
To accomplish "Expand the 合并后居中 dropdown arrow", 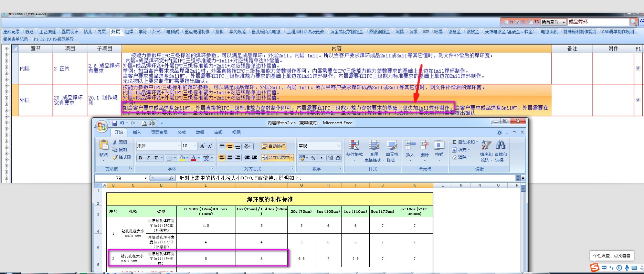I will point(292,158).
